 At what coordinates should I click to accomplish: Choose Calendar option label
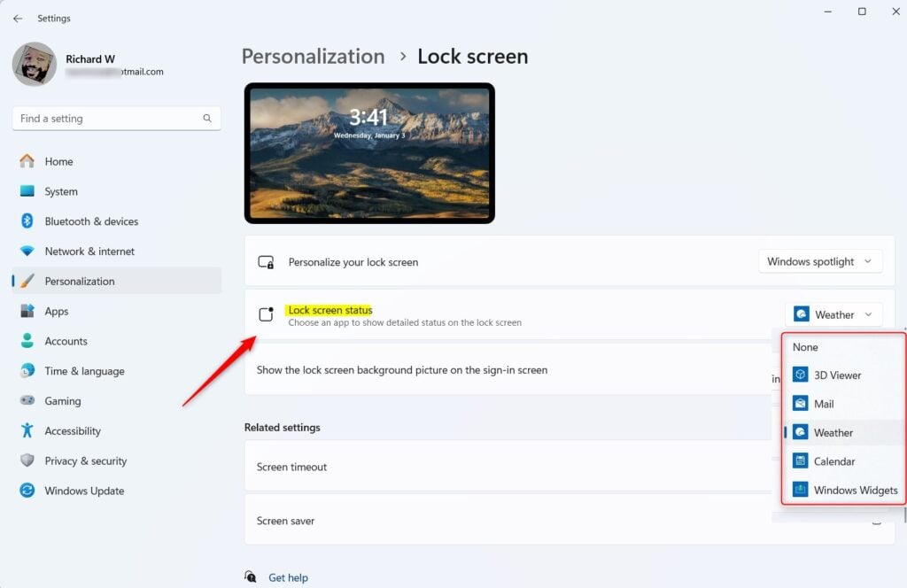tap(834, 461)
